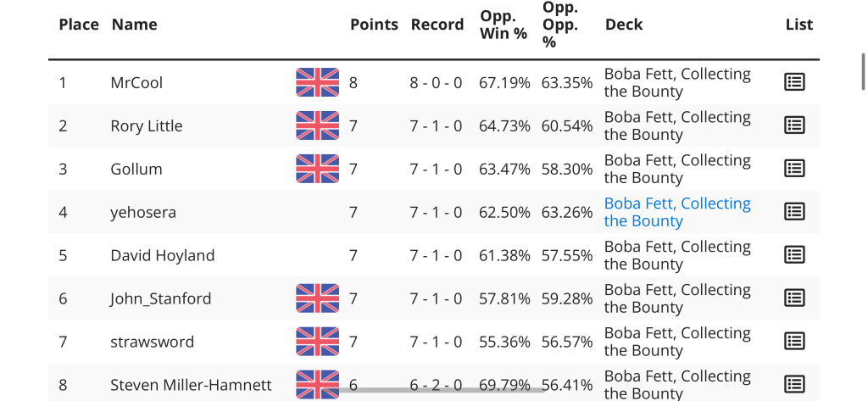
Task: Click the horizontal scrollbar at the bottom
Action: [441, 390]
